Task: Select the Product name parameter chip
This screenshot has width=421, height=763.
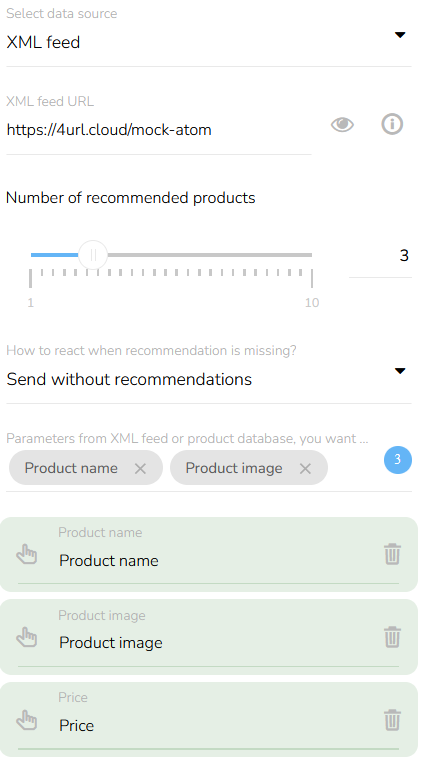Action: coord(71,468)
